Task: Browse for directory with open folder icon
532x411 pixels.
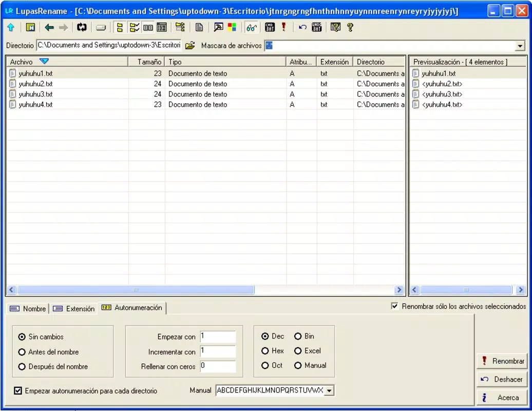Action: click(190, 46)
